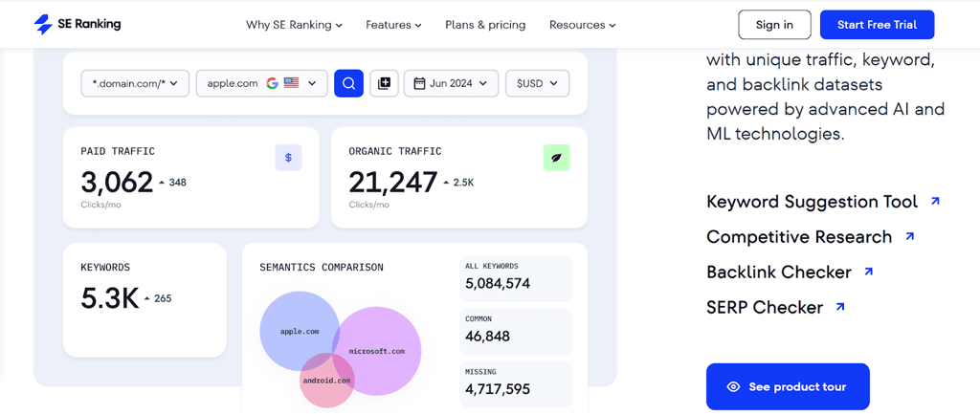
Task: Expand the Resources menu
Action: pyautogui.click(x=583, y=25)
